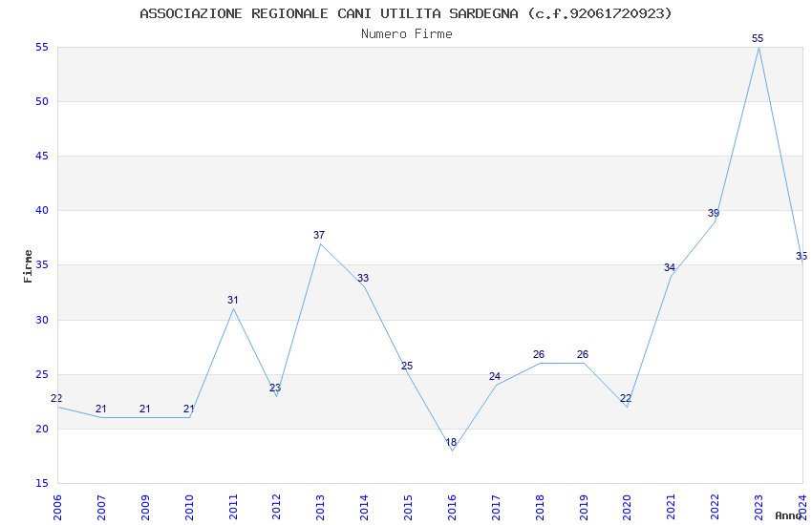Select the data label 33 for 2014
Image resolution: width=812 pixels, height=525 pixels.
pyautogui.click(x=362, y=279)
